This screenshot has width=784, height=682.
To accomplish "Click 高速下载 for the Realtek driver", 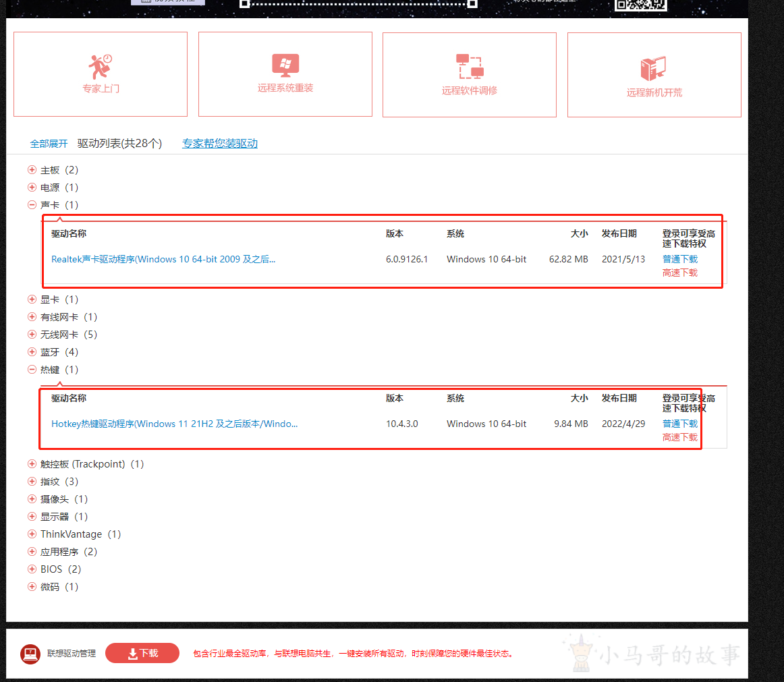I will click(x=680, y=273).
